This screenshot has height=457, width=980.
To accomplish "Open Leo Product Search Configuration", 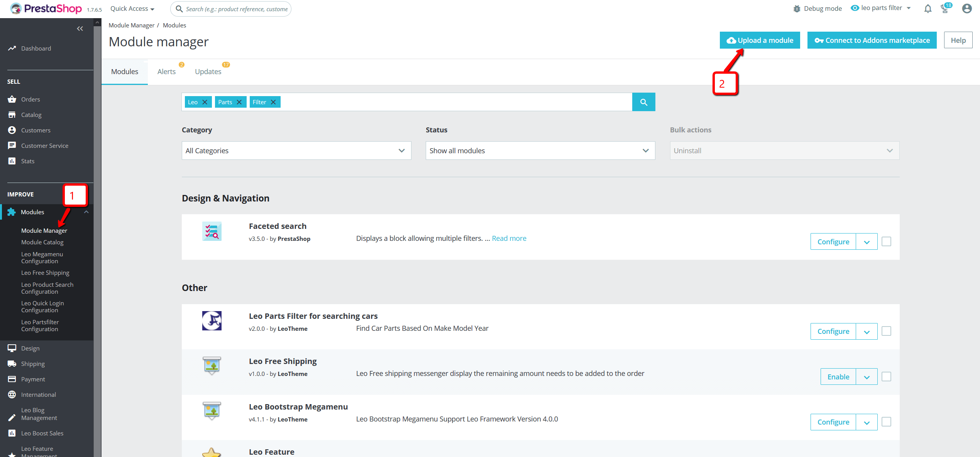I will pyautogui.click(x=47, y=288).
